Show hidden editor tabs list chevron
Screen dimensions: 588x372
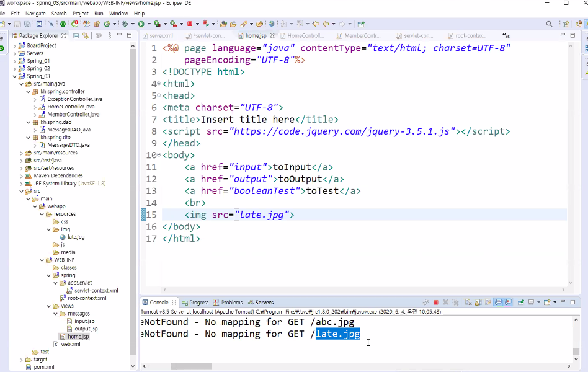click(506, 35)
